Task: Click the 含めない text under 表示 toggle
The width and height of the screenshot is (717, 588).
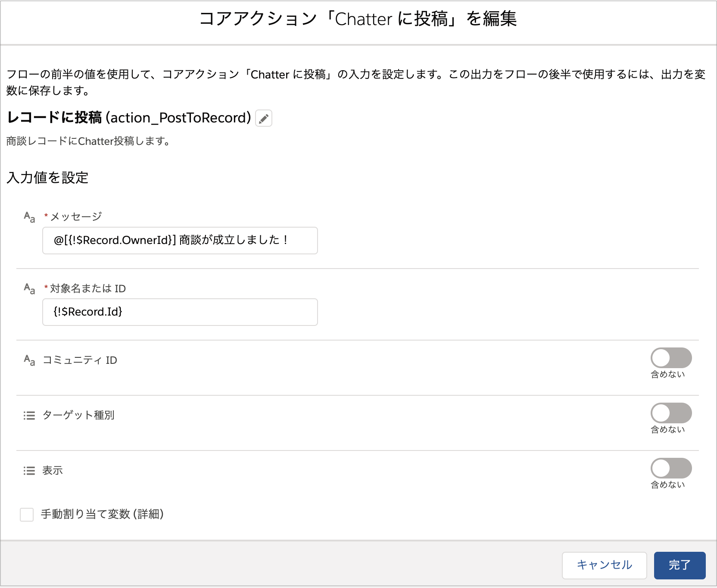Action: 668,485
